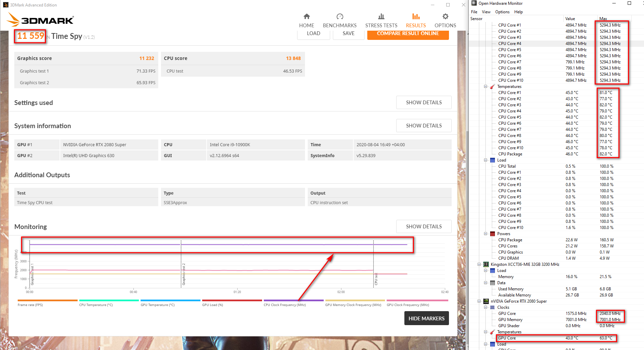
Task: Click the CPU Load blue icon
Action: pos(492,160)
